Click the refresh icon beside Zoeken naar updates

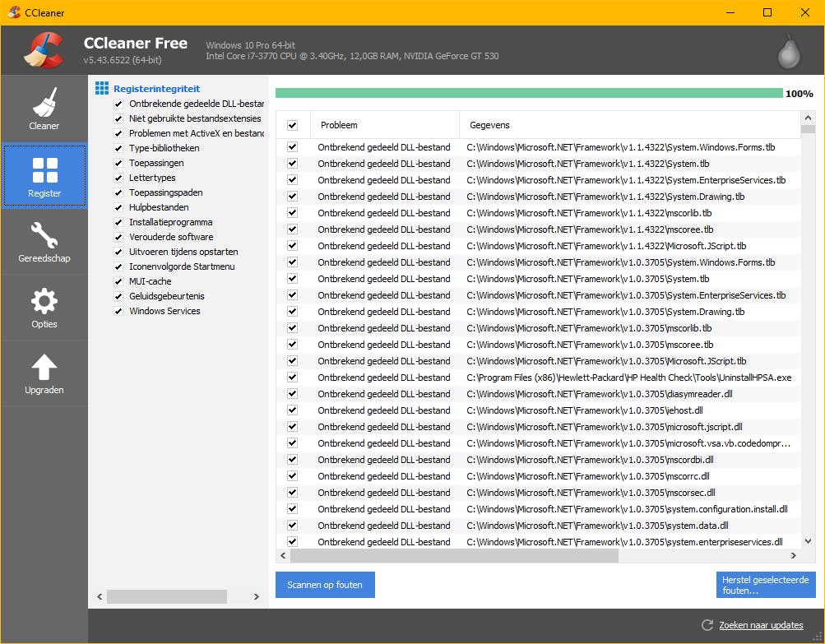pos(707,625)
